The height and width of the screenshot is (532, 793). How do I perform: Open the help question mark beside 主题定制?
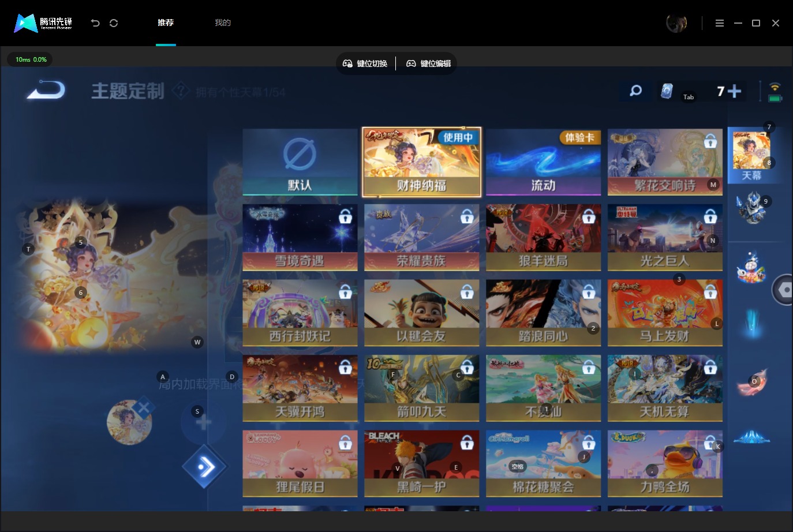point(181,91)
